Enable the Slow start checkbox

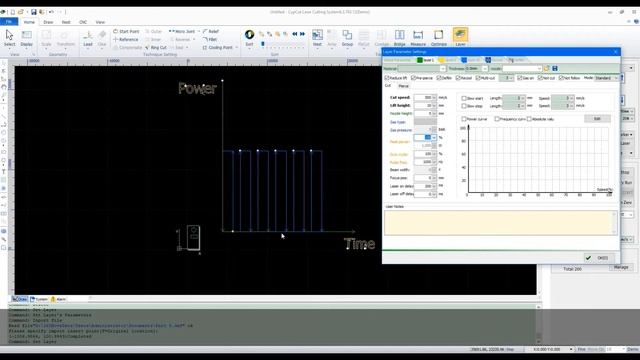(x=464, y=98)
